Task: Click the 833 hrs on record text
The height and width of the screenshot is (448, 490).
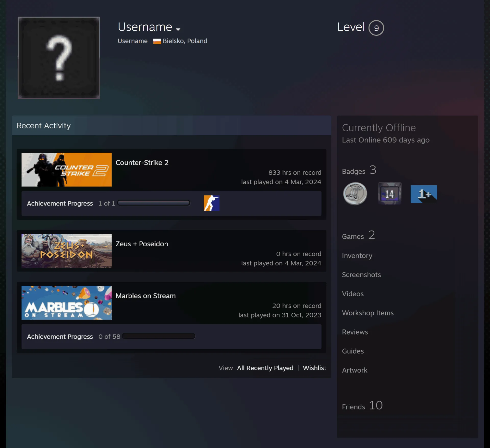Action: pyautogui.click(x=295, y=173)
